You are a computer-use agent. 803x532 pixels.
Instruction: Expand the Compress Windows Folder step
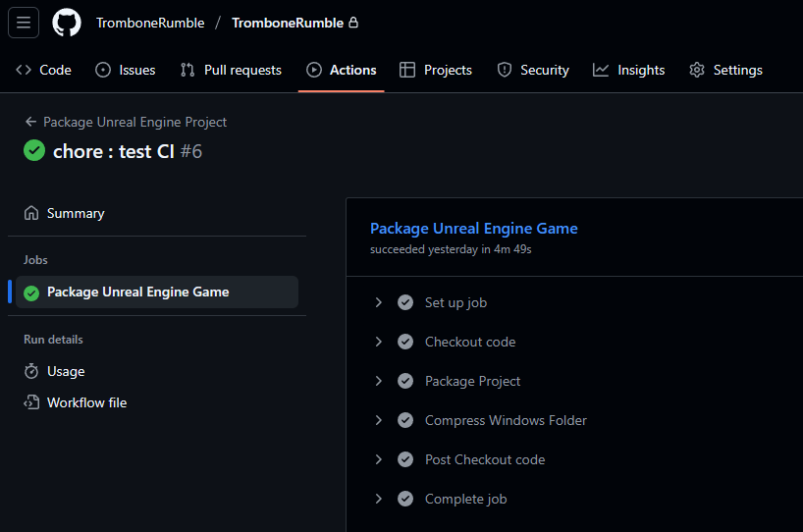379,420
